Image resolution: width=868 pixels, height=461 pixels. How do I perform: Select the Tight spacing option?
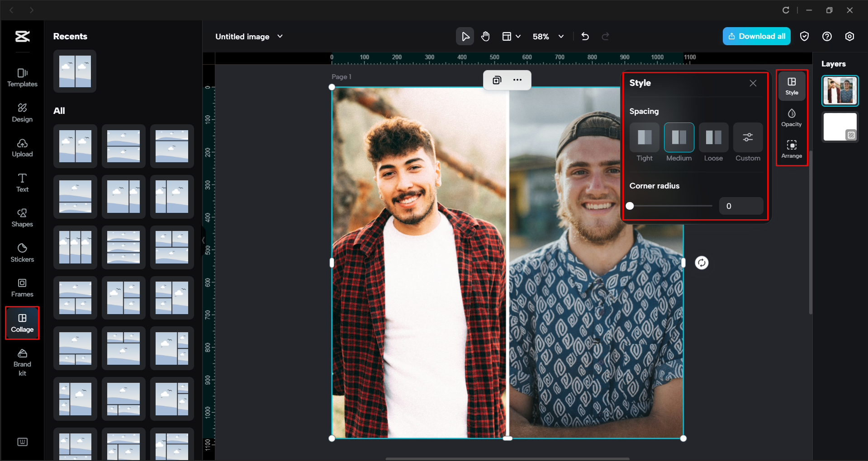(x=644, y=138)
